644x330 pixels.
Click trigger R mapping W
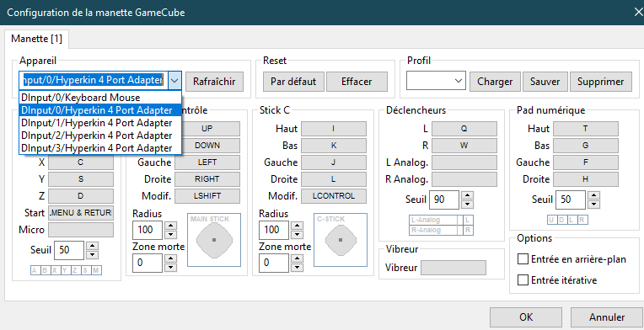point(464,146)
